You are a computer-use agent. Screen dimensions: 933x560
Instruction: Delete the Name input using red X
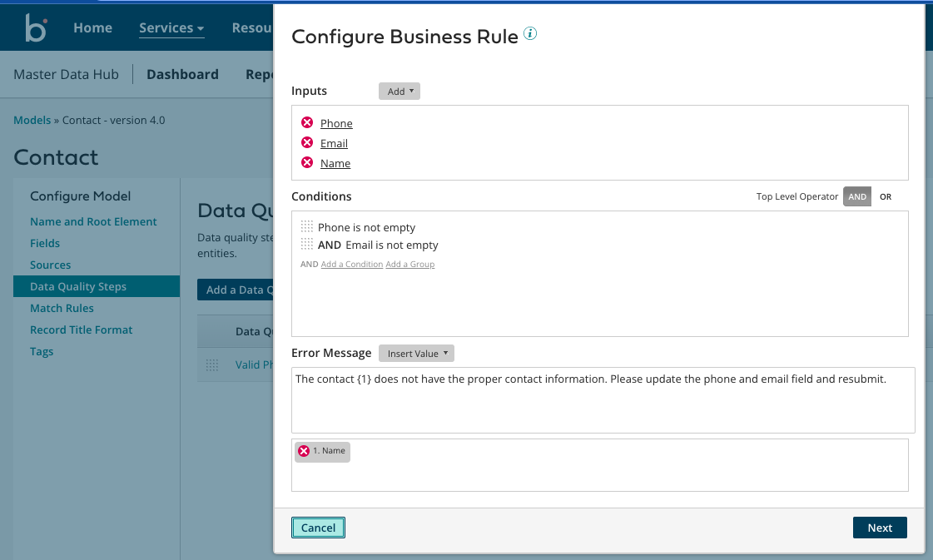coord(307,162)
